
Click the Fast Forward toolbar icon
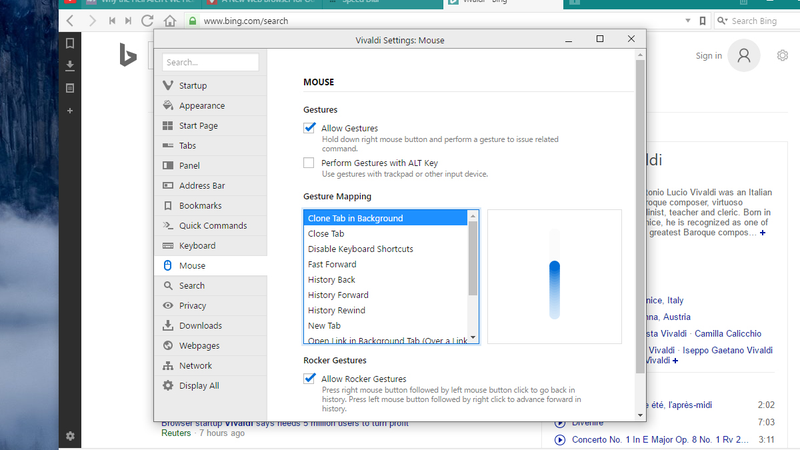tap(128, 21)
